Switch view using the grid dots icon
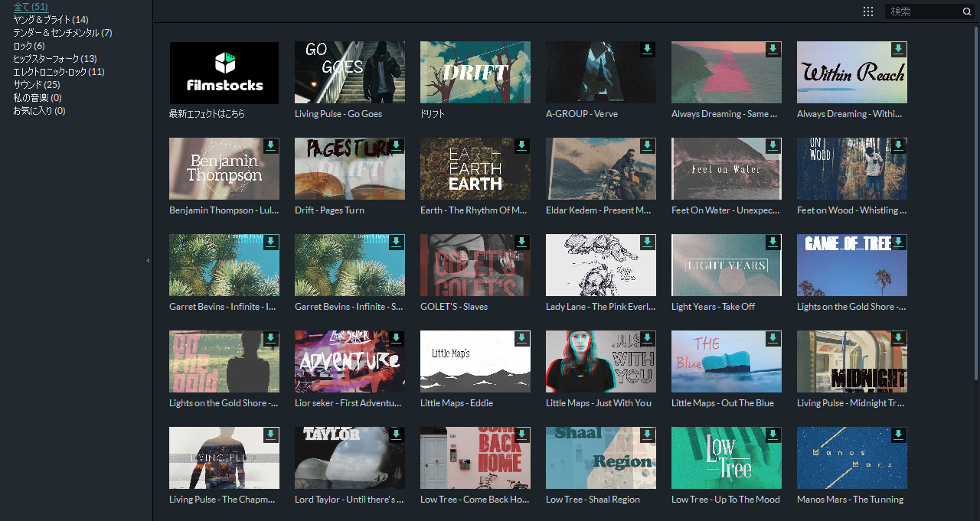Screen dimensions: 980x521 click(x=868, y=11)
